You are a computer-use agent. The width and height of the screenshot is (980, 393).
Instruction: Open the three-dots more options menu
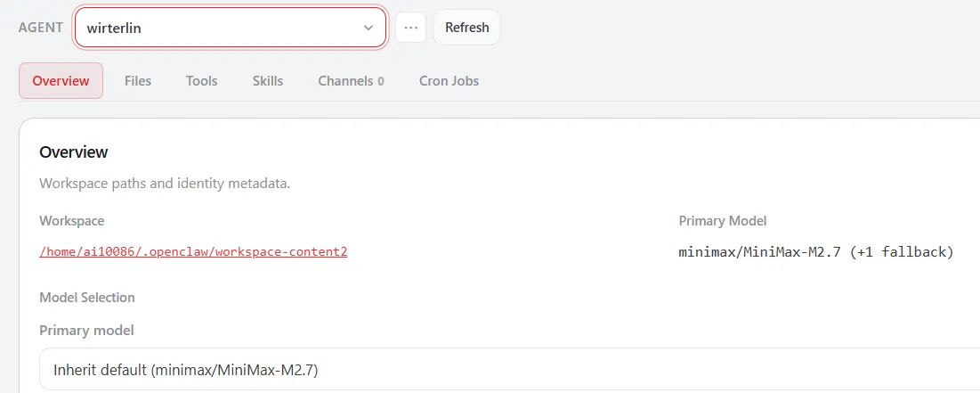410,28
